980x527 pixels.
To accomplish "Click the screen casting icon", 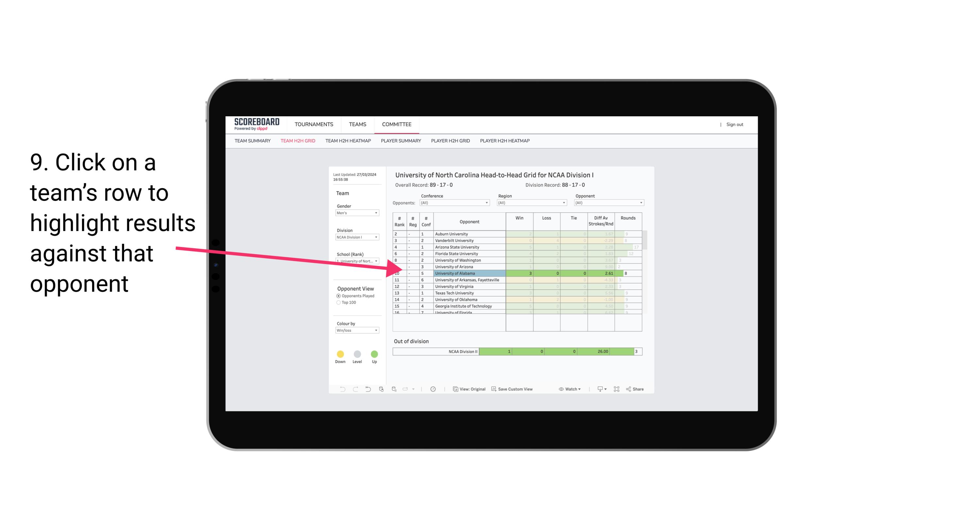I will tap(599, 389).
